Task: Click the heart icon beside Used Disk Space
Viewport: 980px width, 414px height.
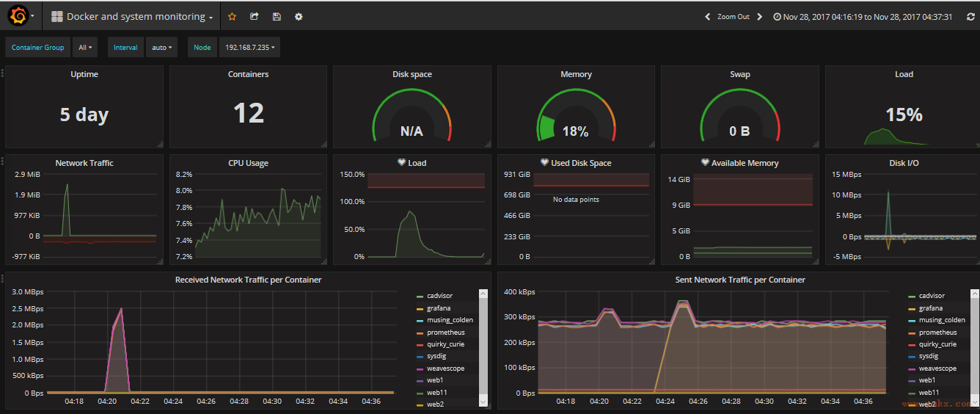Action: point(544,163)
